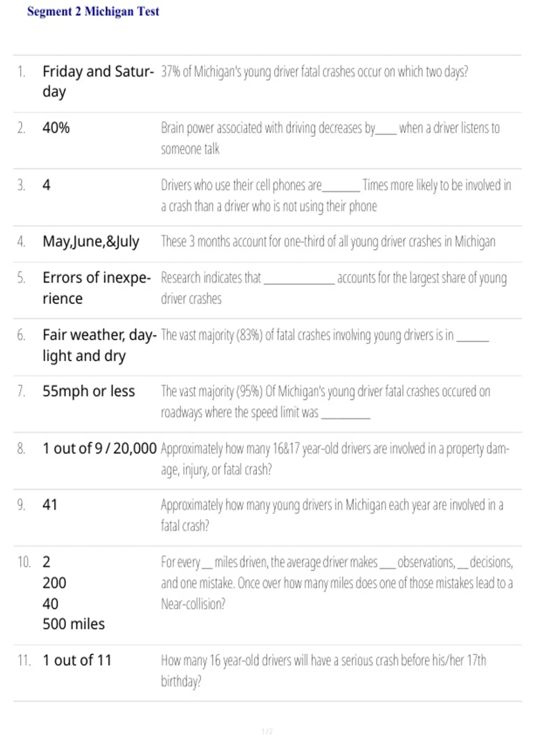This screenshot has height=756, width=534.
Task: Select the '1 out of 11' term
Action: 77,660
